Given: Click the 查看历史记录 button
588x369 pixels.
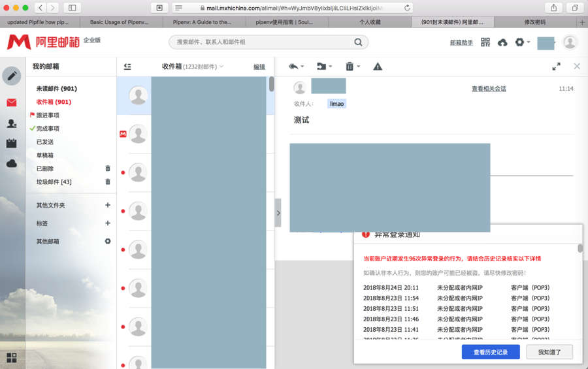Looking at the screenshot, I should click(491, 352).
